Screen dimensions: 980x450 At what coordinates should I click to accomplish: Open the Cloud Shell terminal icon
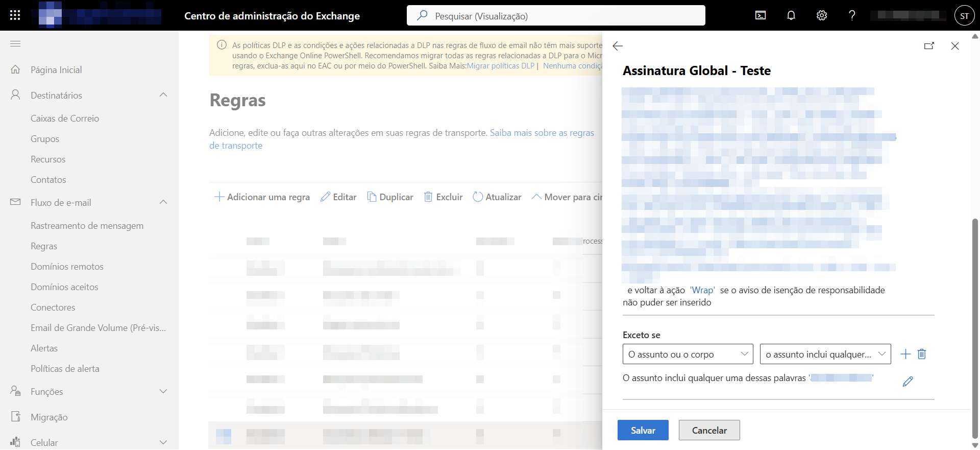(x=761, y=15)
